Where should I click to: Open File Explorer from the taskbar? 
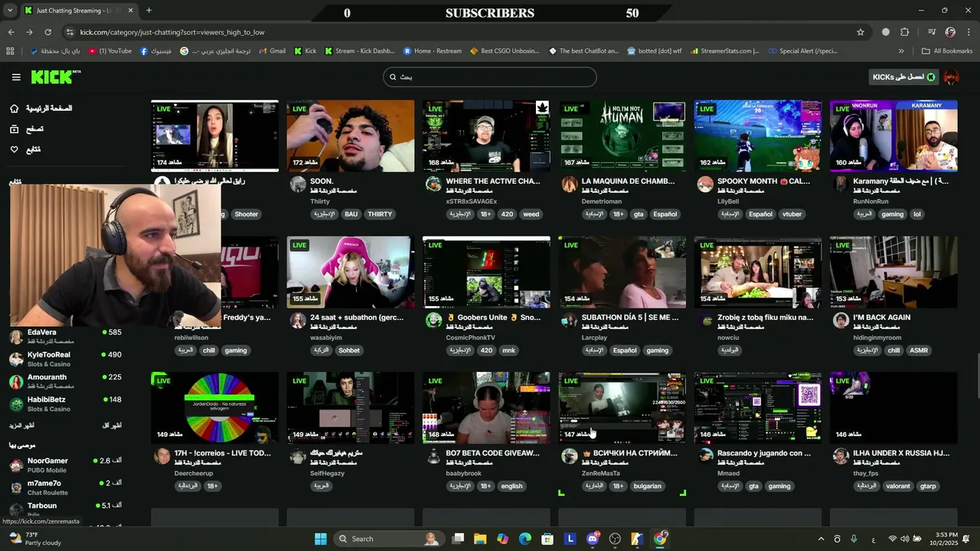pyautogui.click(x=480, y=539)
